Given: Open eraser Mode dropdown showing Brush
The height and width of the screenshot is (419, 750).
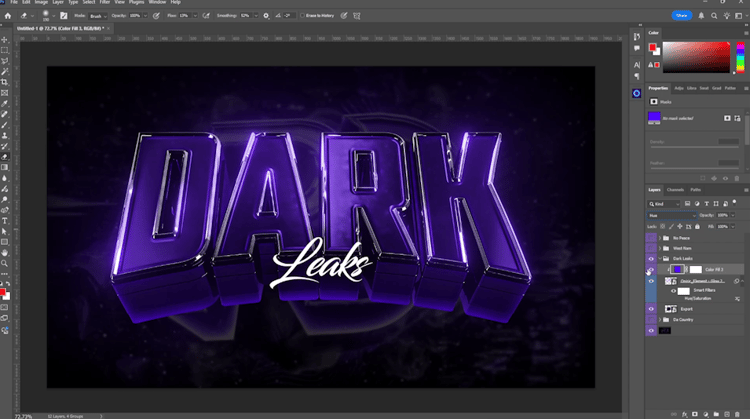Looking at the screenshot, I should click(98, 16).
